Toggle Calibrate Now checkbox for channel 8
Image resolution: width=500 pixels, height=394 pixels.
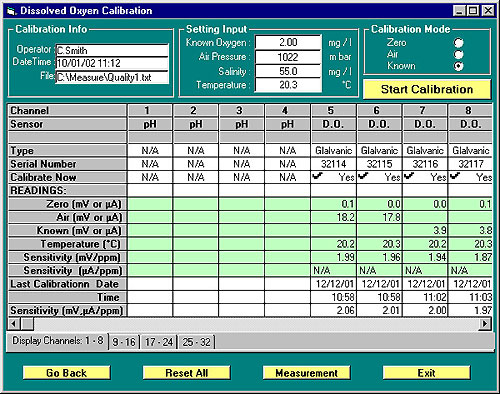[x=455, y=176]
